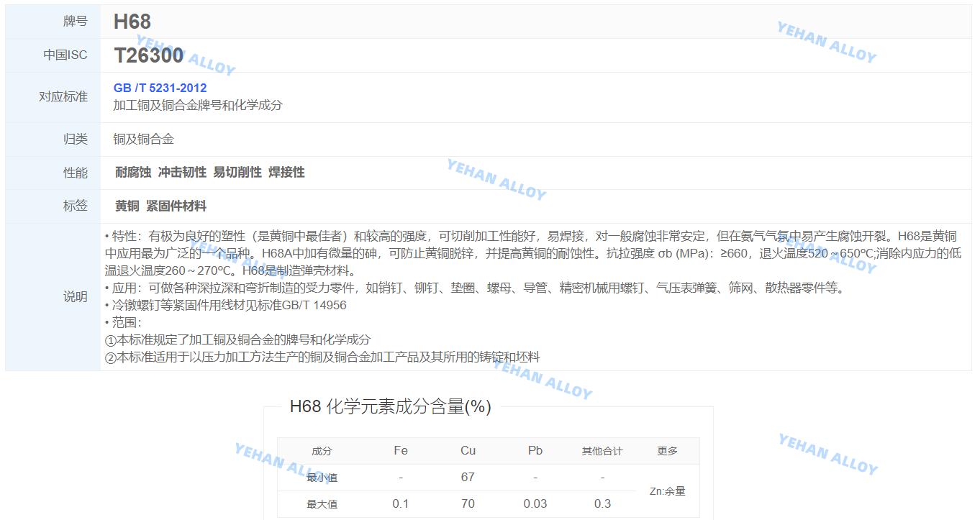
Task: Click the Zn:余量 cell
Action: (667, 491)
